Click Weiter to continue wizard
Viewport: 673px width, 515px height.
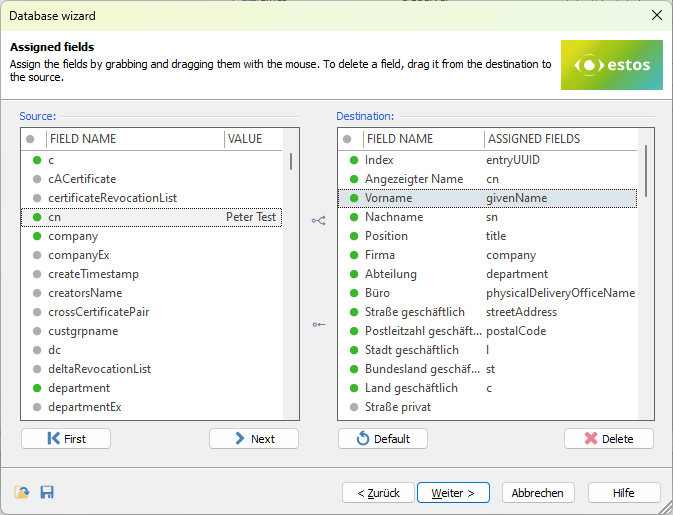click(453, 493)
